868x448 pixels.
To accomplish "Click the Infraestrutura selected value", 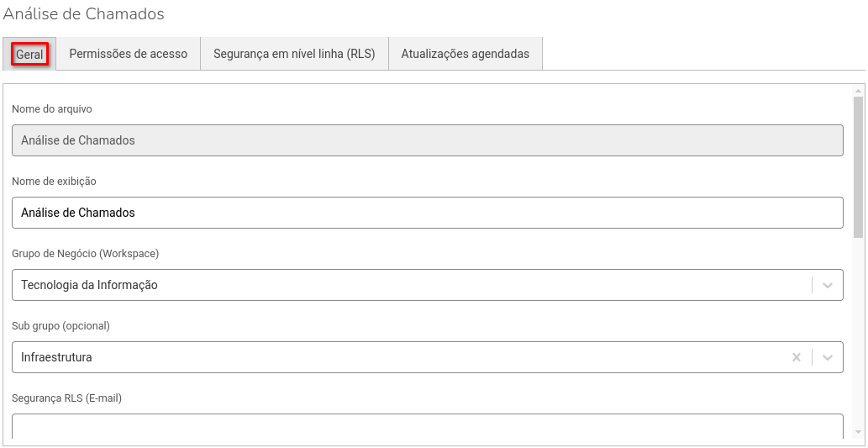I will [x=57, y=357].
